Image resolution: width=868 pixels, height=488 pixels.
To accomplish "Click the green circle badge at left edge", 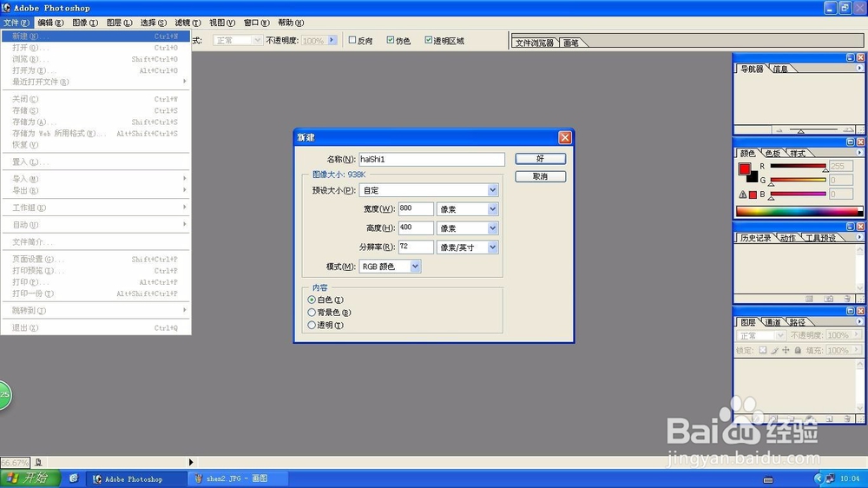I will pos(4,394).
